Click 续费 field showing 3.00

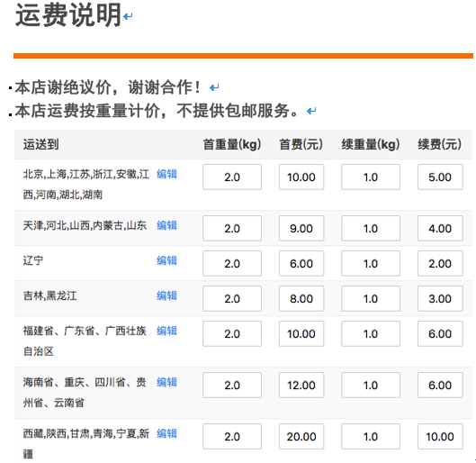[x=440, y=298]
